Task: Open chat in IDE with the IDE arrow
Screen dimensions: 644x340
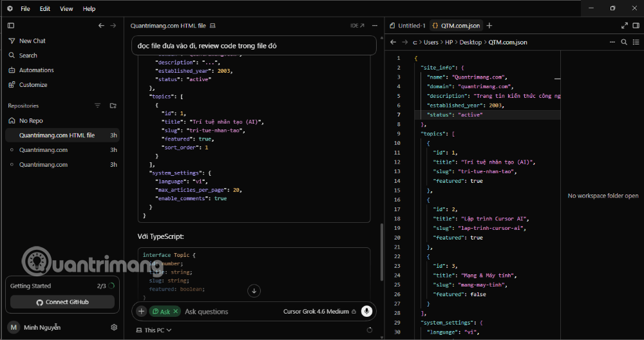Action: pyautogui.click(x=357, y=26)
